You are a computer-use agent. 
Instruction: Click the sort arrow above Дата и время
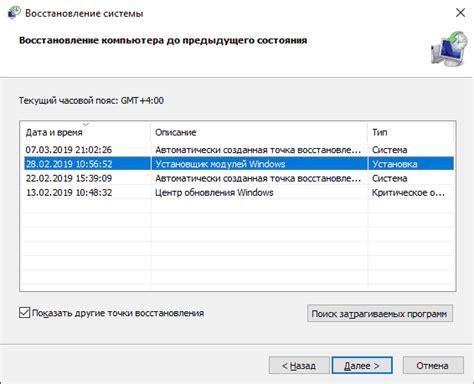(x=86, y=124)
